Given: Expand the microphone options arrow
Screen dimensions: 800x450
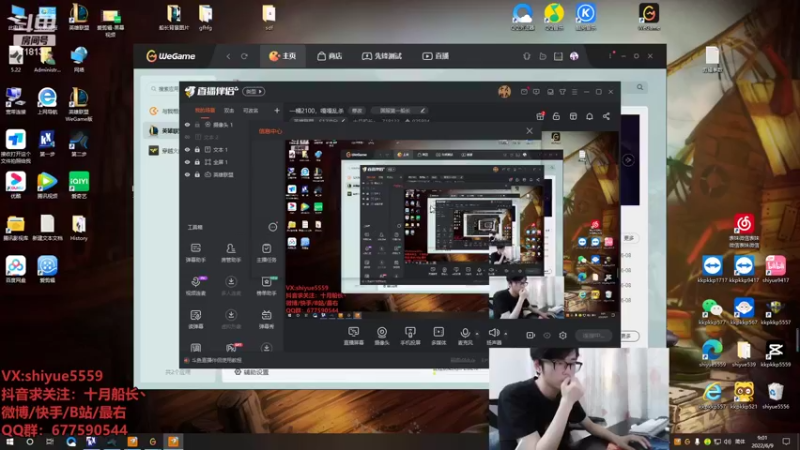Looking at the screenshot, I should click(x=477, y=334).
